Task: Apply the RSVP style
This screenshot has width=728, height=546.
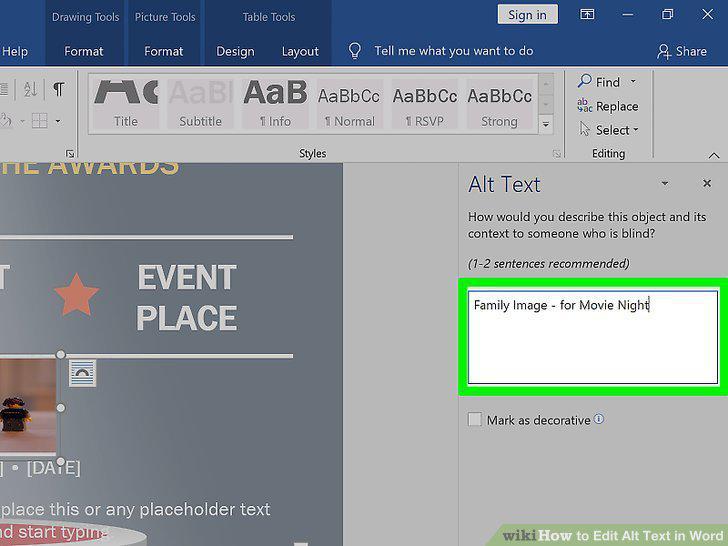Action: (425, 104)
